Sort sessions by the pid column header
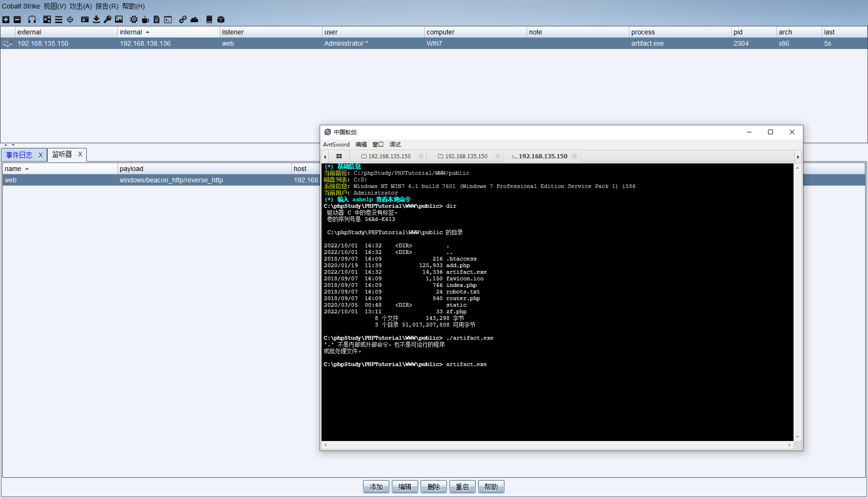The height and width of the screenshot is (498, 868). click(754, 32)
